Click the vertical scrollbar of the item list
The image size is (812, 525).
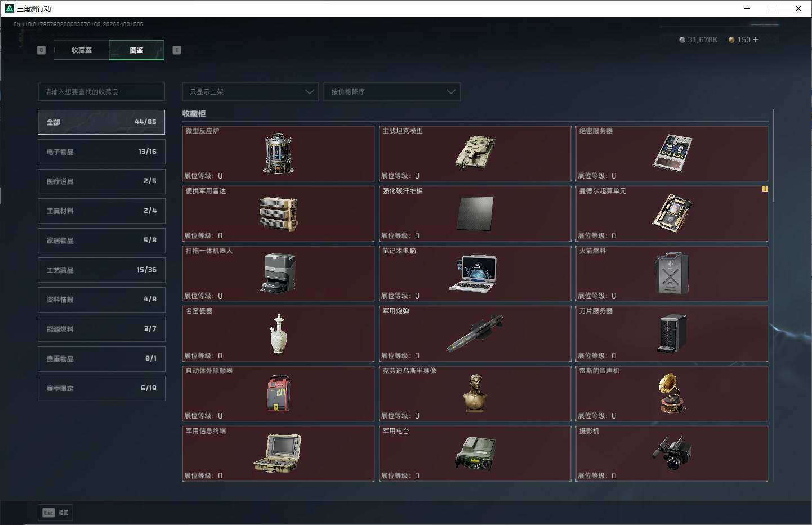[773, 157]
